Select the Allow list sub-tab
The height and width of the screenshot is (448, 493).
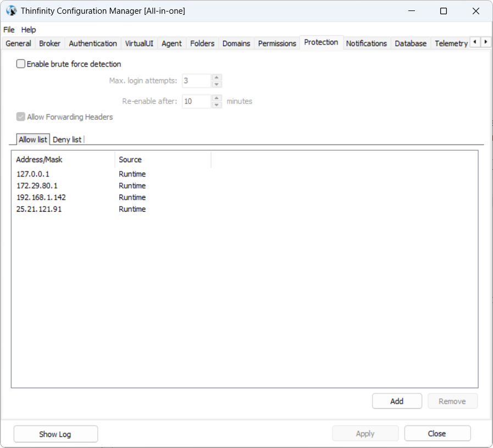pos(32,139)
